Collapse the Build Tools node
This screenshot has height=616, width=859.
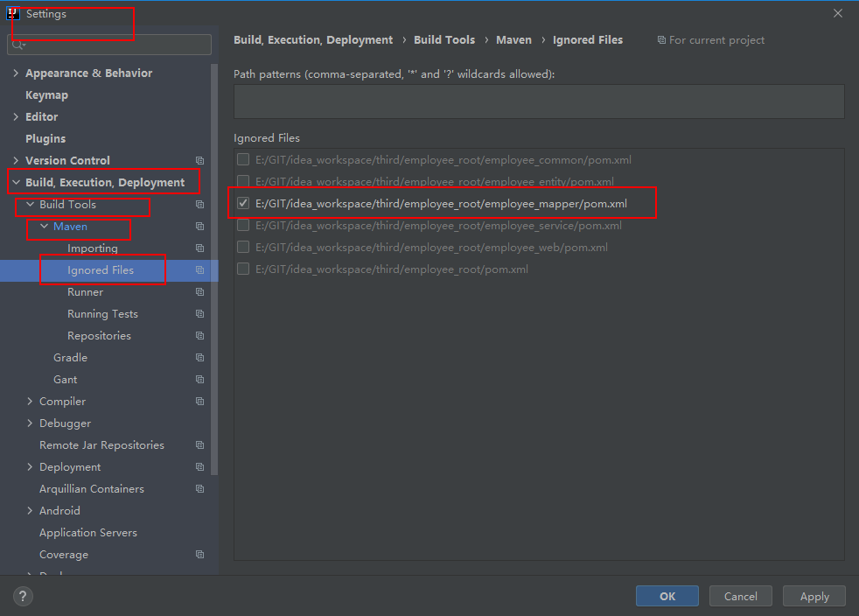coord(30,205)
